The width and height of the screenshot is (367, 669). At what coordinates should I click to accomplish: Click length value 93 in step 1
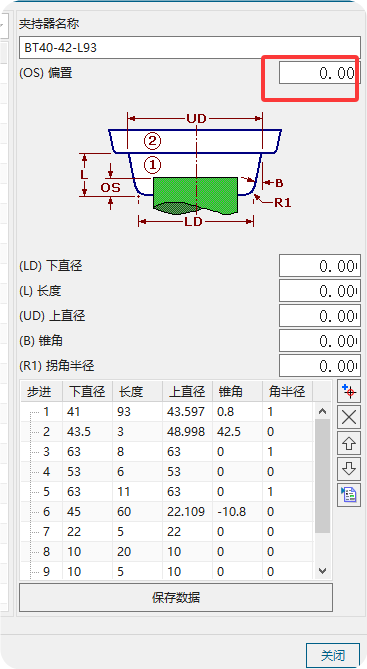pos(124,412)
